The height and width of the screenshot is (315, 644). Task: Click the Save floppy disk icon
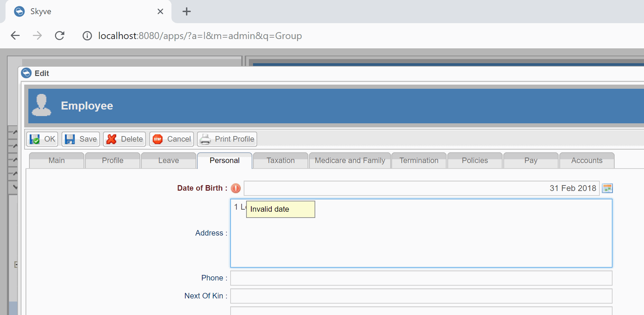pyautogui.click(x=70, y=139)
